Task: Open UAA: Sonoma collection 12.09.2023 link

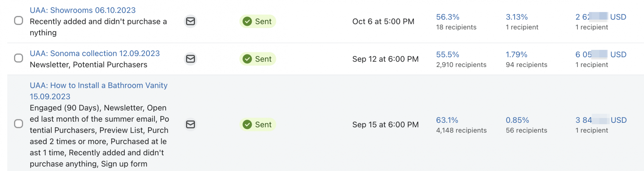Action: 95,53
